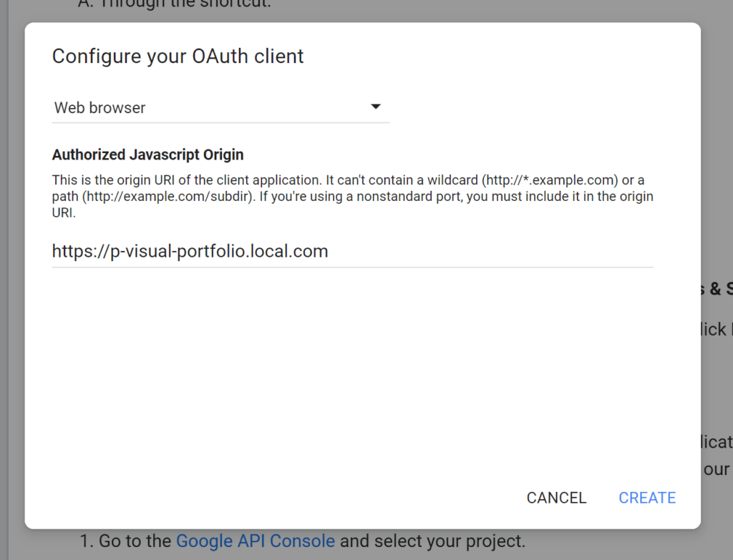Click the 'Web browser' selected option text

click(100, 108)
